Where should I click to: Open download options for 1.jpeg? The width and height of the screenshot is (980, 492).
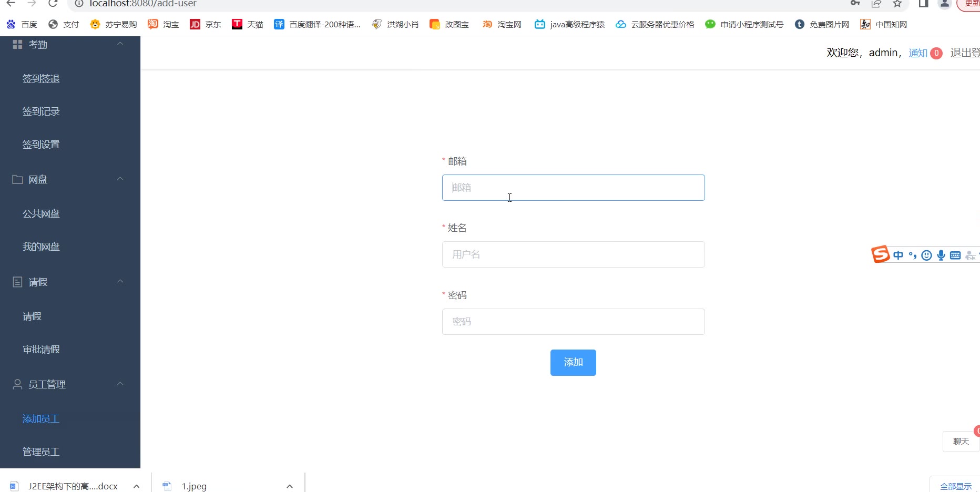pos(290,486)
